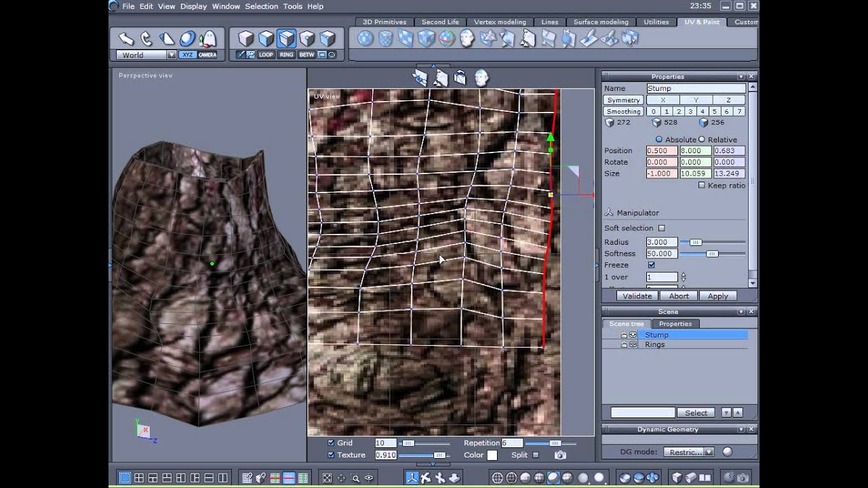868x488 pixels.
Task: Click the white Color swatch
Action: tap(492, 455)
